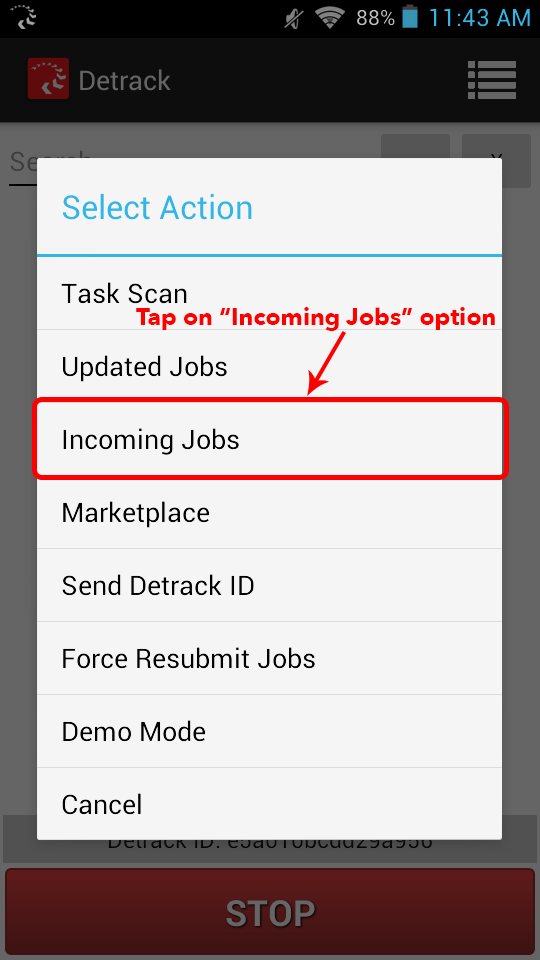Tap the muted sound status icon
The height and width of the screenshot is (960, 540).
pos(294,18)
